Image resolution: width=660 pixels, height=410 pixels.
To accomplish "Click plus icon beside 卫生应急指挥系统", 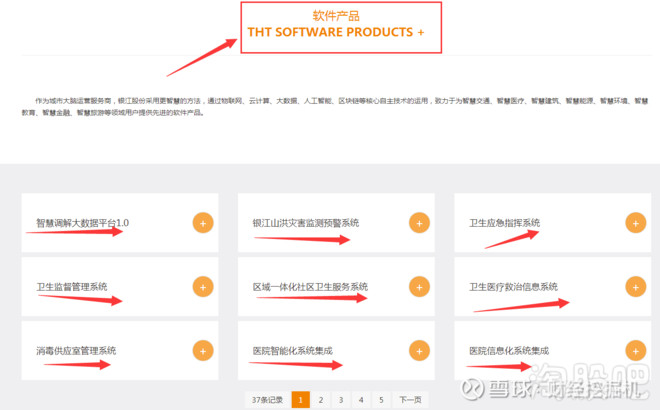I will (636, 223).
